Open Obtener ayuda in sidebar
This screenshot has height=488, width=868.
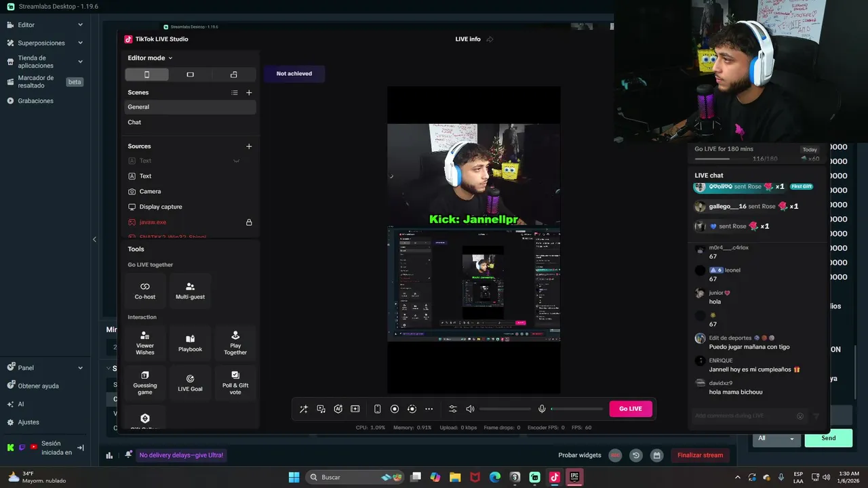[x=33, y=386]
